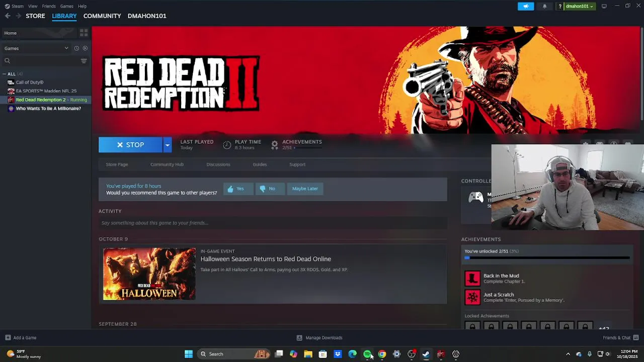
Task: Sort library by recent clock icon
Action: [76, 48]
